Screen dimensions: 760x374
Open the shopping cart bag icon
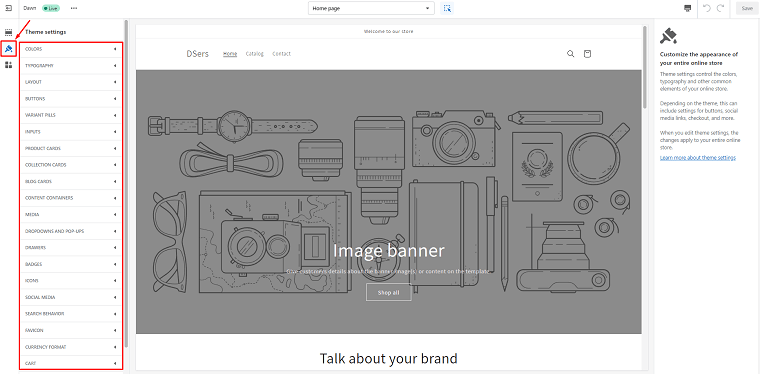pyautogui.click(x=587, y=54)
